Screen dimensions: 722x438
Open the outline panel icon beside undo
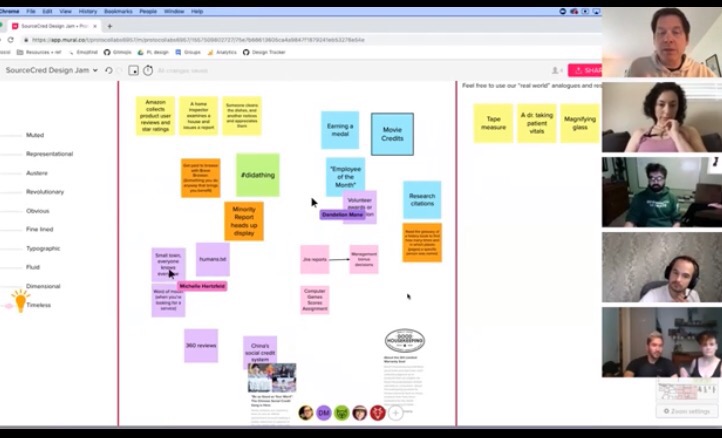134,70
